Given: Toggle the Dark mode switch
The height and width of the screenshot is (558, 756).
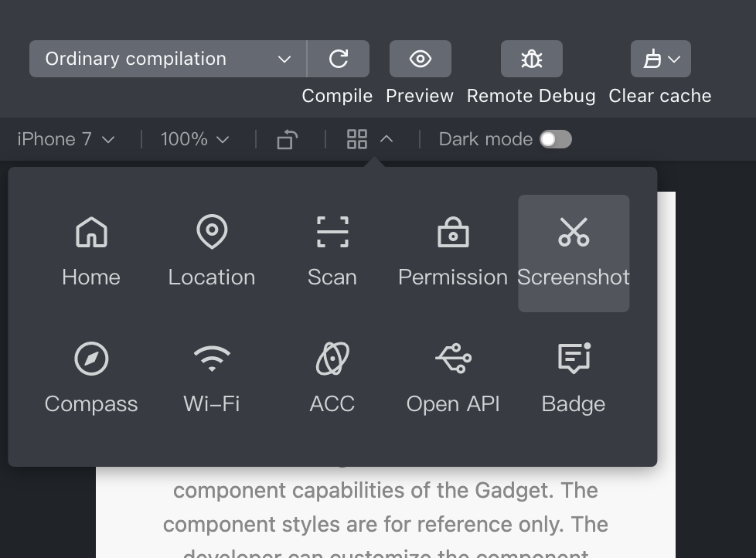Looking at the screenshot, I should coord(556,139).
